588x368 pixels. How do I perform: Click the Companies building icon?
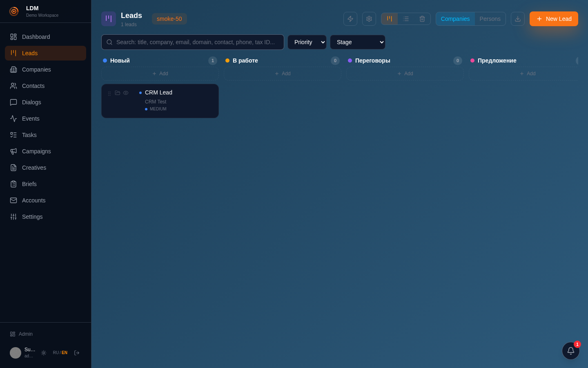pyautogui.click(x=13, y=70)
